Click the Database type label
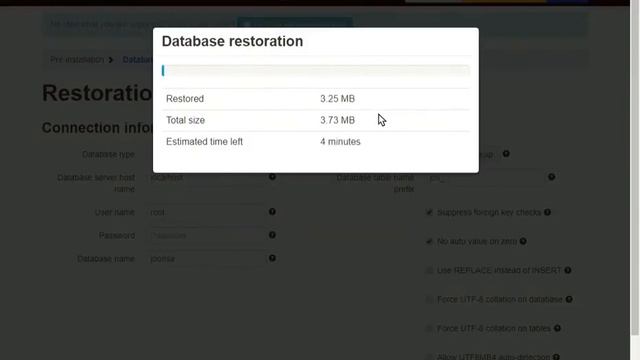The image size is (640, 360). 108,154
